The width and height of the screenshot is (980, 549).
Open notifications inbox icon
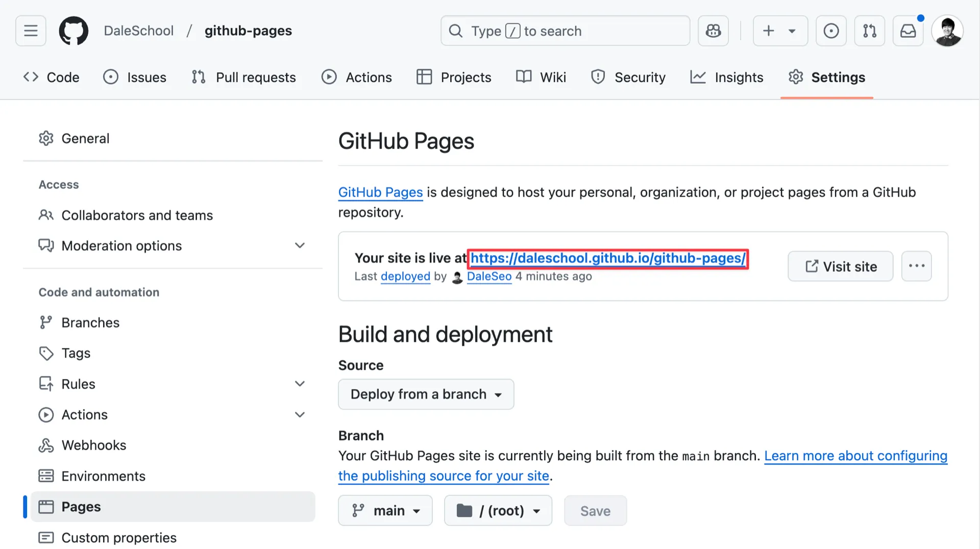pos(908,31)
